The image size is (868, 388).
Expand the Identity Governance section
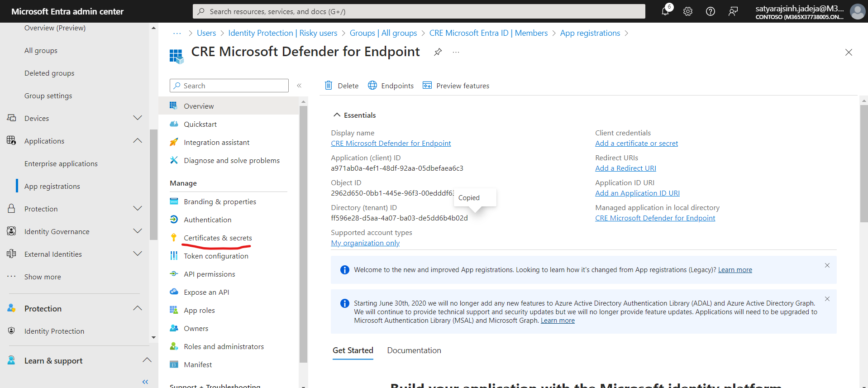(138, 231)
